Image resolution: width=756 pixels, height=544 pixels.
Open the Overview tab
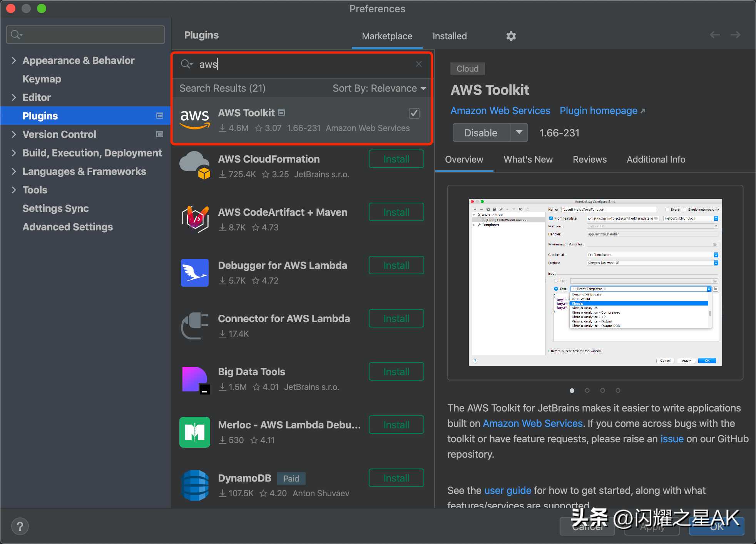(x=464, y=160)
